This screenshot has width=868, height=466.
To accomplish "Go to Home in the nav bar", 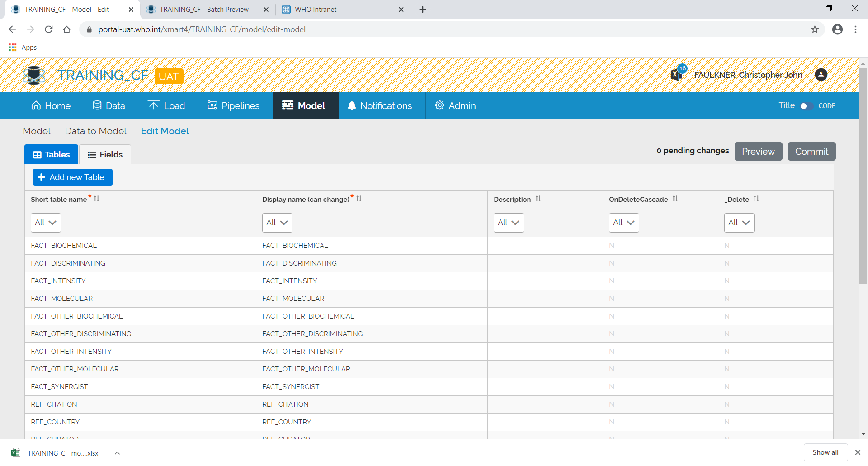I will point(51,106).
